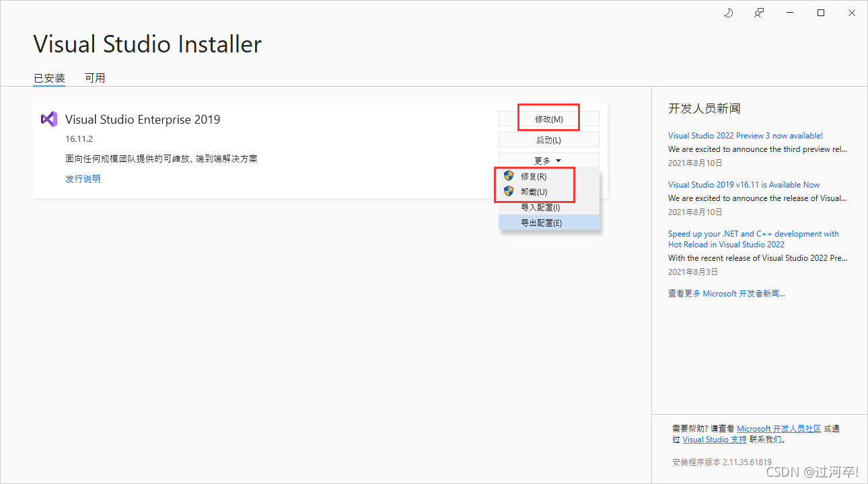Click installer version 2.11.35.61819 text

tap(722, 462)
